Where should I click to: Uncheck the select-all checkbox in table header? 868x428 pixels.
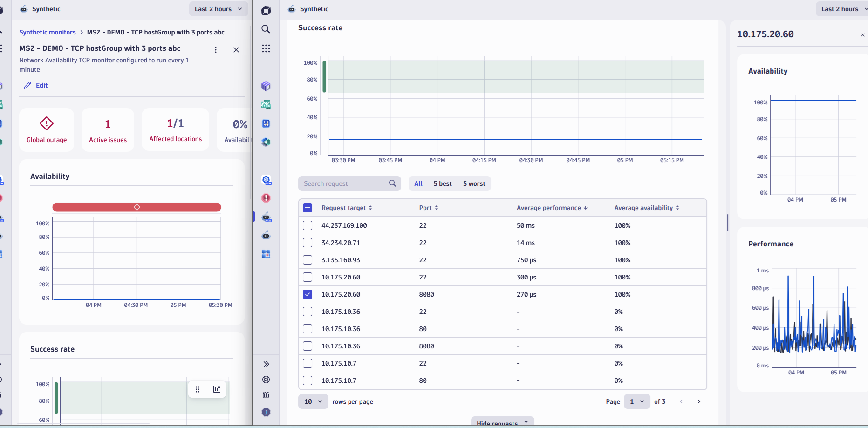308,208
